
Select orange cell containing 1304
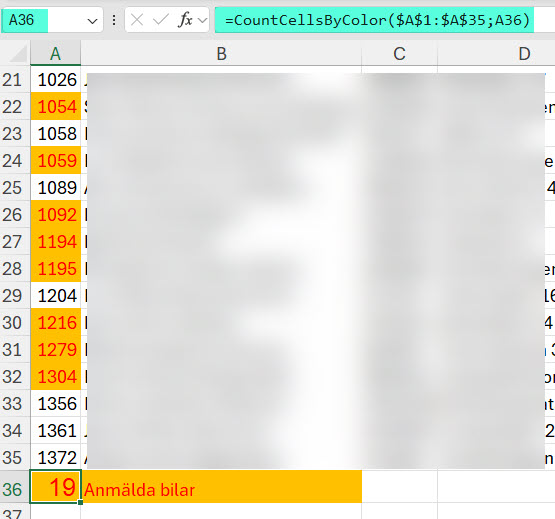[x=56, y=376]
